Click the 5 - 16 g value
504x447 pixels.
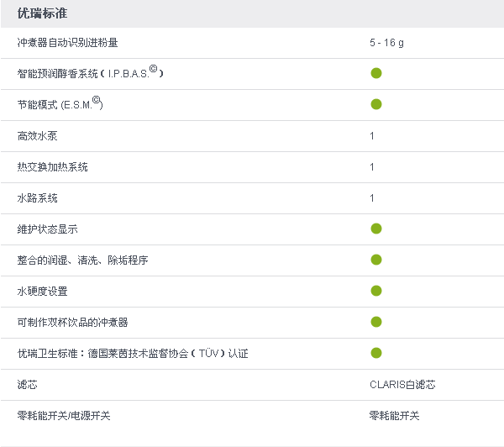click(x=386, y=43)
